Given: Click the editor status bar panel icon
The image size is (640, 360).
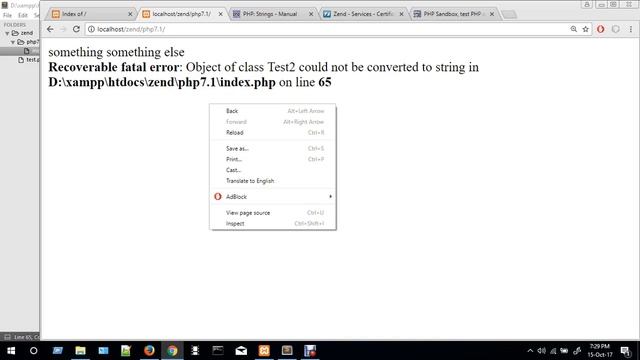Looking at the screenshot, I should (7, 337).
